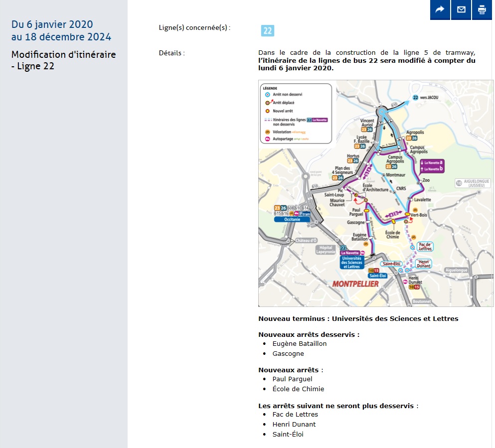
Task: Click Universités des Sciences et Lettres map label
Action: 352,262
